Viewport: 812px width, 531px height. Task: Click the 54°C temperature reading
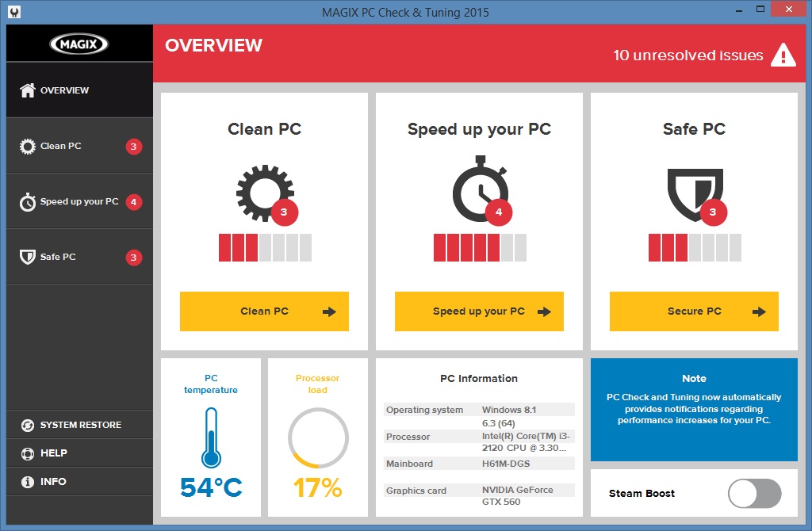coord(211,487)
